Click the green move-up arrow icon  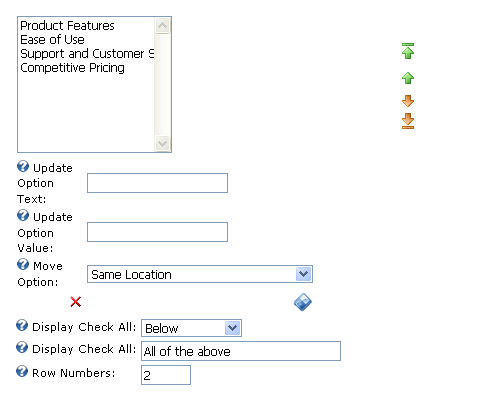click(408, 78)
